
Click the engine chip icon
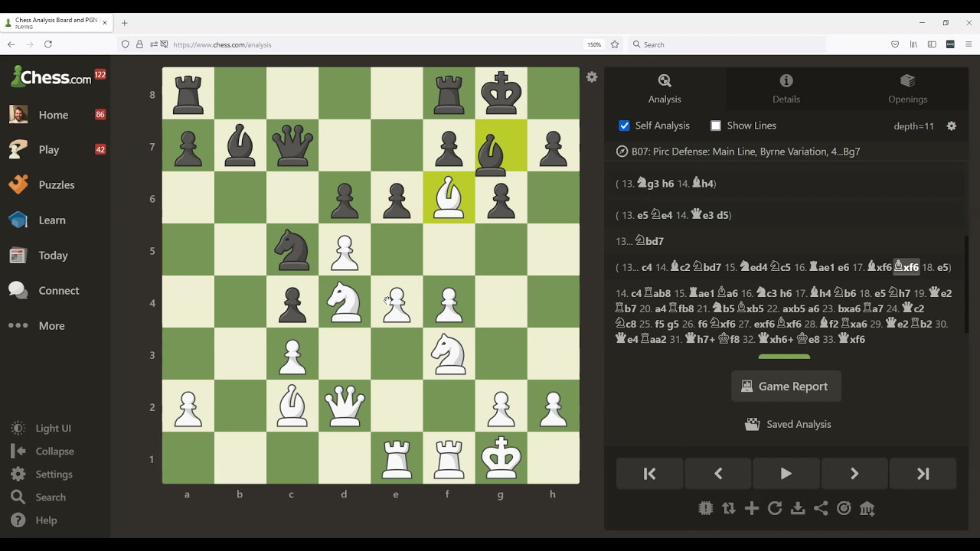coord(706,508)
